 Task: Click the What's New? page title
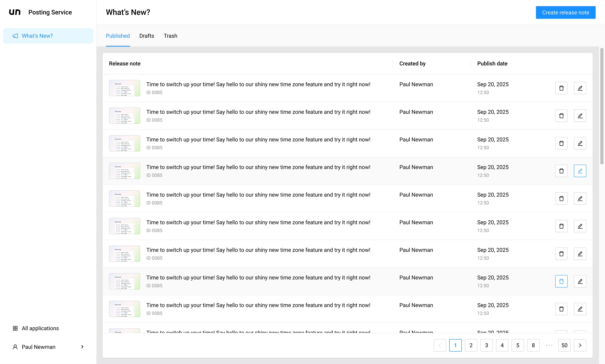coord(128,12)
